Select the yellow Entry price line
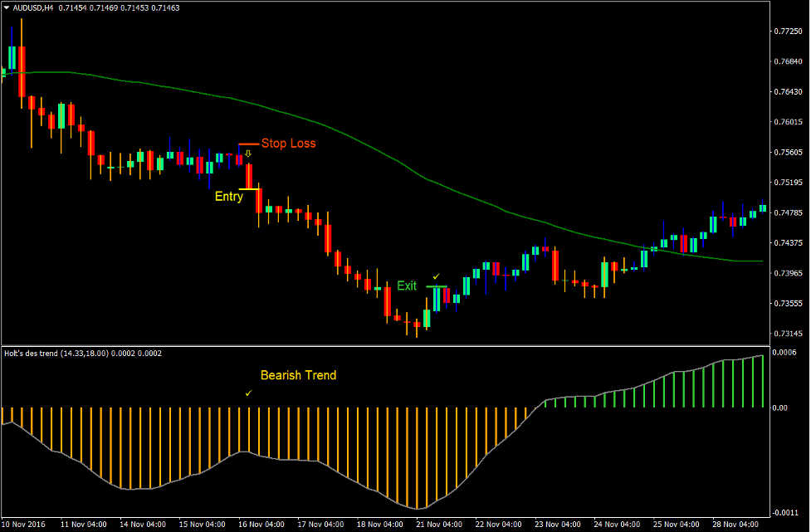811x532 pixels. click(x=249, y=189)
